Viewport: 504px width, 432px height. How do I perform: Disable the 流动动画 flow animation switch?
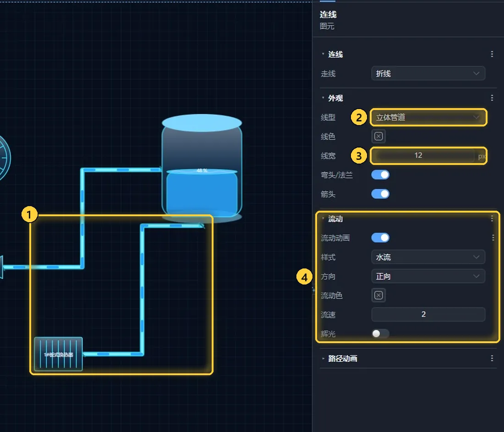380,238
